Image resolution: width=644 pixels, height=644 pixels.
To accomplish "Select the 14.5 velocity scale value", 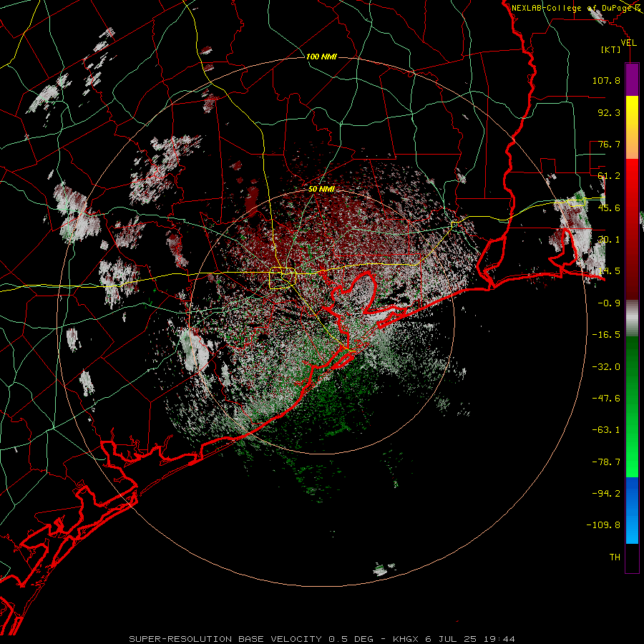I will click(609, 271).
